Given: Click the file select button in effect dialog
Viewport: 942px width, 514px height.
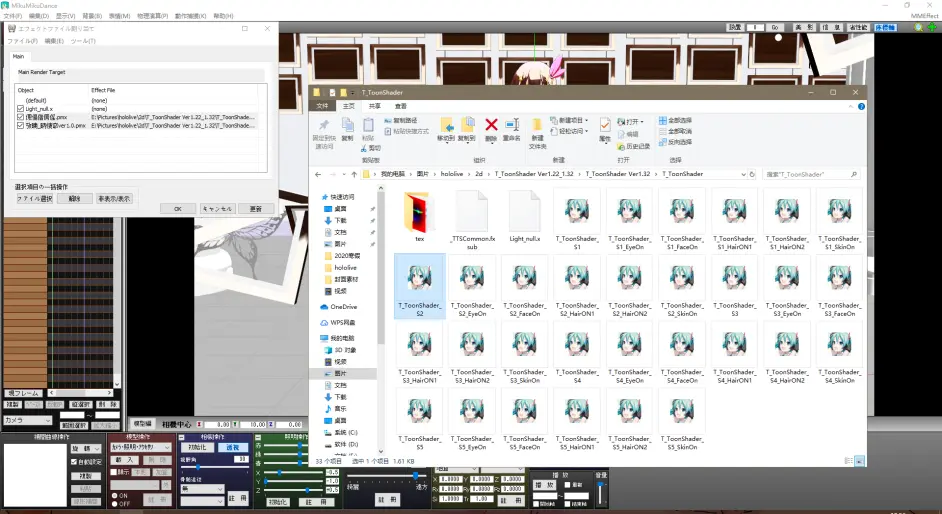Looking at the screenshot, I should pyautogui.click(x=34, y=199).
